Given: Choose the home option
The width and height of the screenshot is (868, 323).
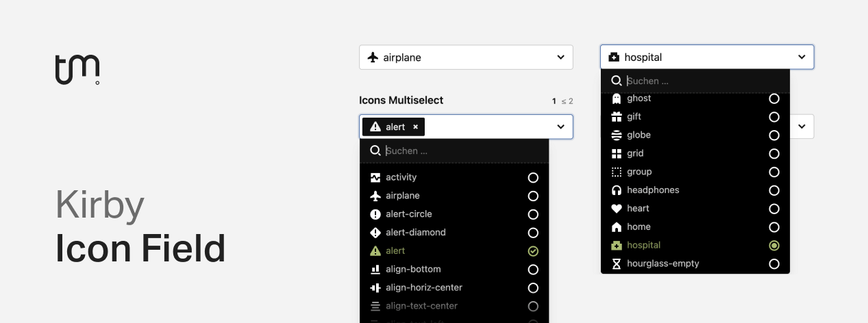Looking at the screenshot, I should click(695, 227).
